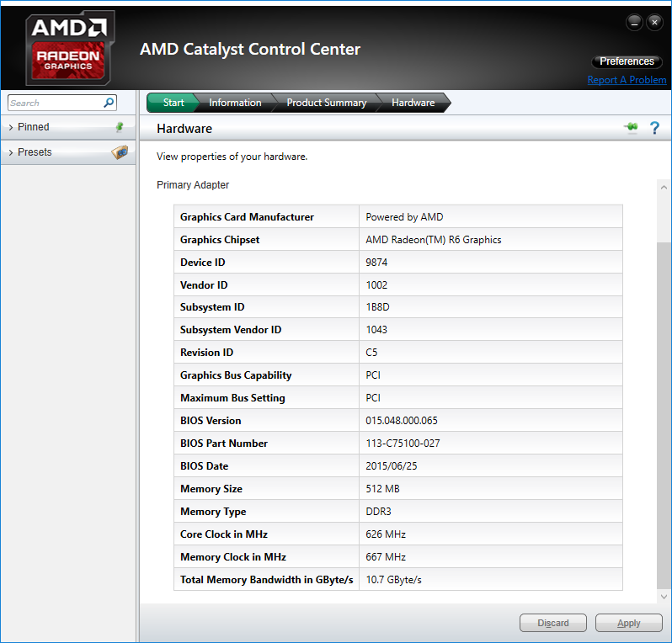Click the Discard button
Screen dimensions: 672x643
point(553,623)
